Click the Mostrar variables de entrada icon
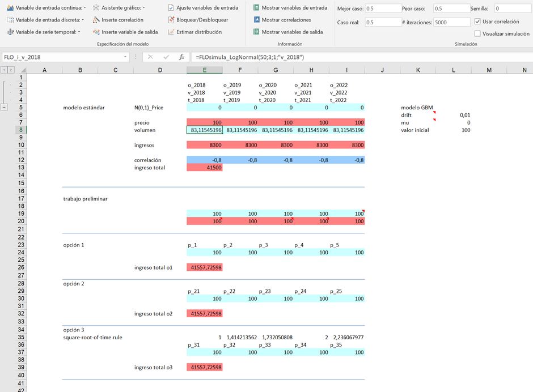 coord(257,7)
